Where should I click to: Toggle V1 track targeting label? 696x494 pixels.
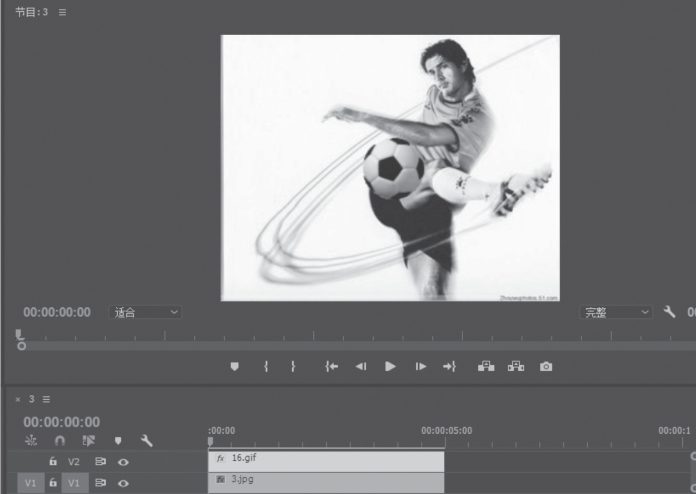(74, 483)
